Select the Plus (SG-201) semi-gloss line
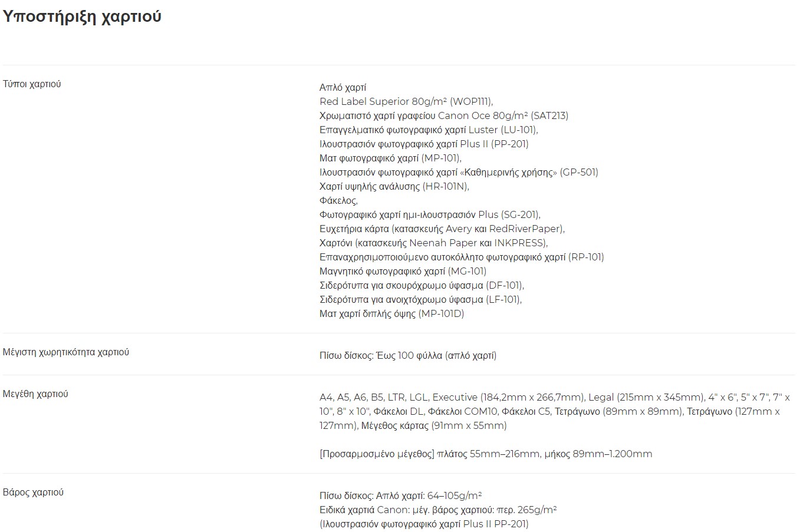Viewport: 800px width, 532px height. [x=430, y=214]
